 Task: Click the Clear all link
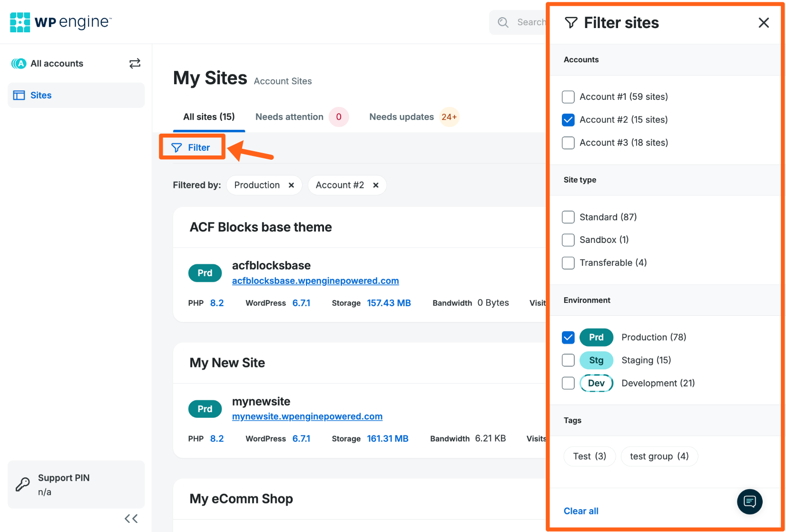pyautogui.click(x=581, y=511)
